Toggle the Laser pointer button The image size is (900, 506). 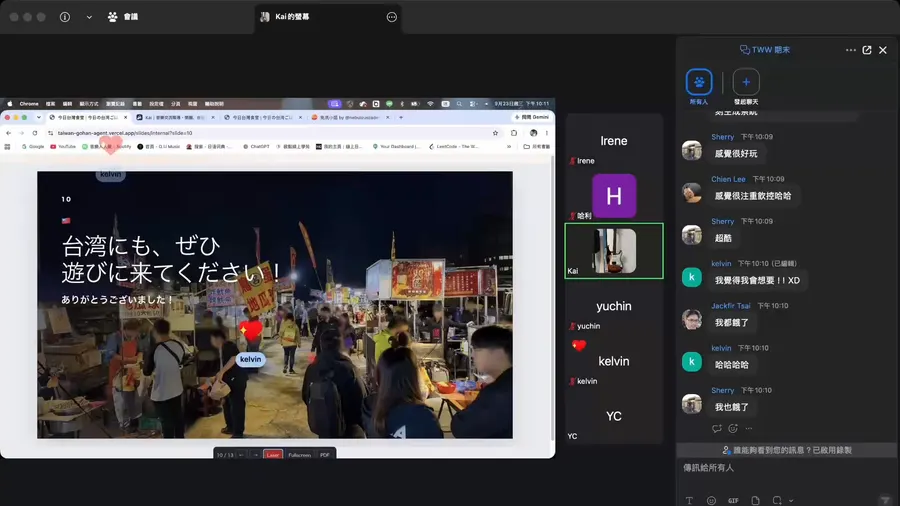[x=273, y=454]
